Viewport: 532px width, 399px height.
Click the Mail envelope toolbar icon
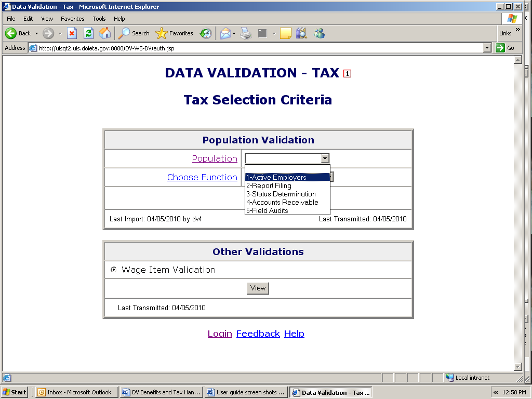pyautogui.click(x=225, y=33)
